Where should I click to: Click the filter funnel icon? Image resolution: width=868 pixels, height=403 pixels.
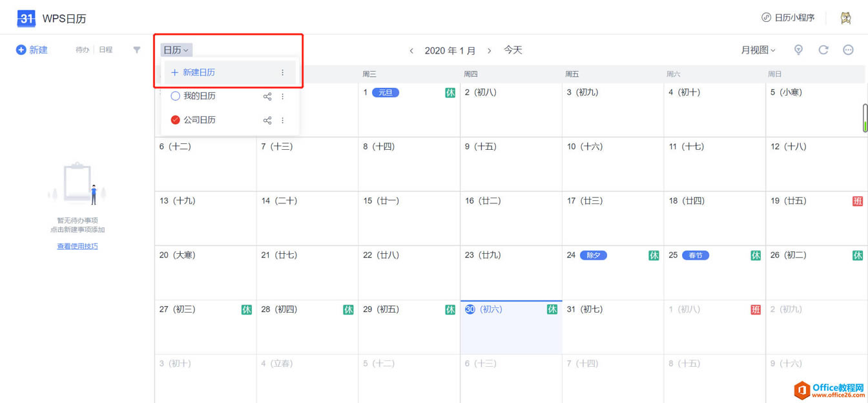[137, 50]
